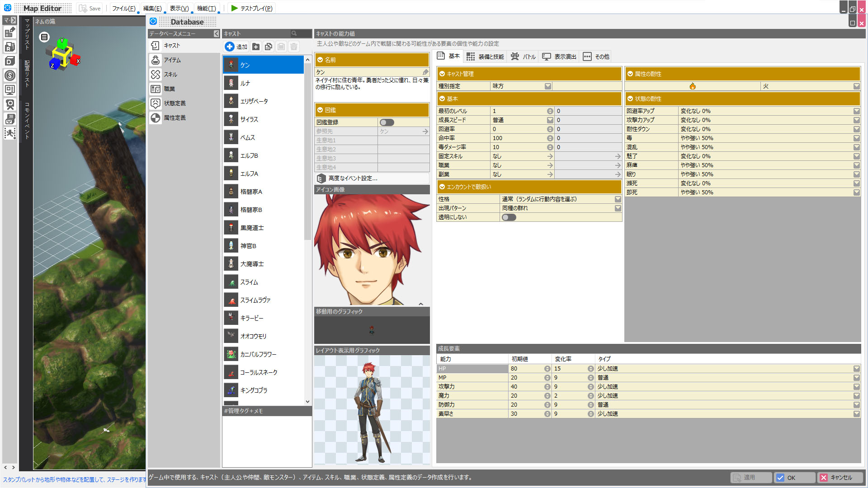Select 属性定義 in database menu
The image size is (868, 488).
[x=175, y=118]
